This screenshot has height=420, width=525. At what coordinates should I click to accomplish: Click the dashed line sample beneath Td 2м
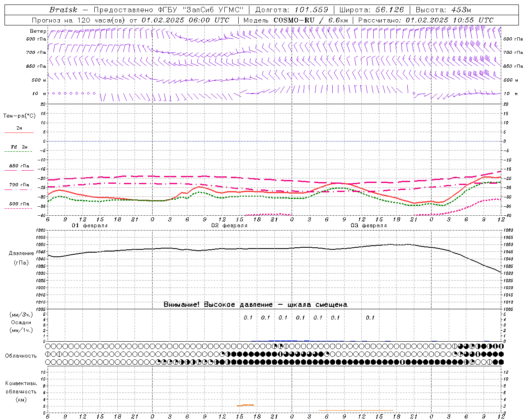point(18,152)
